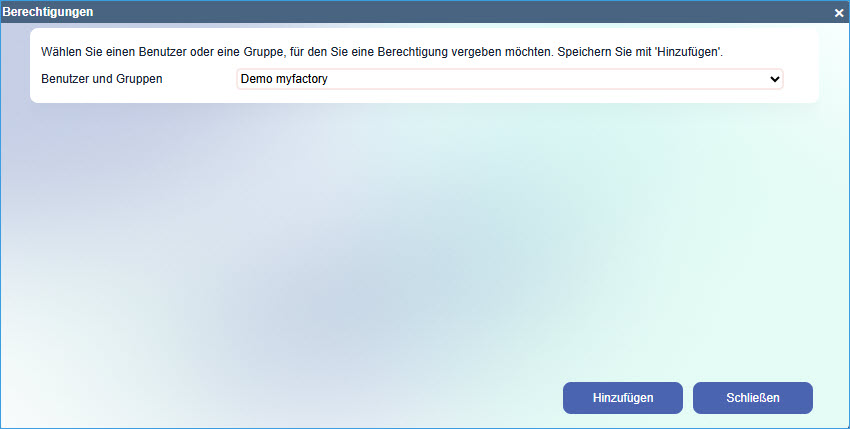
Task: Click empty title bar space beside title
Action: 450,12
